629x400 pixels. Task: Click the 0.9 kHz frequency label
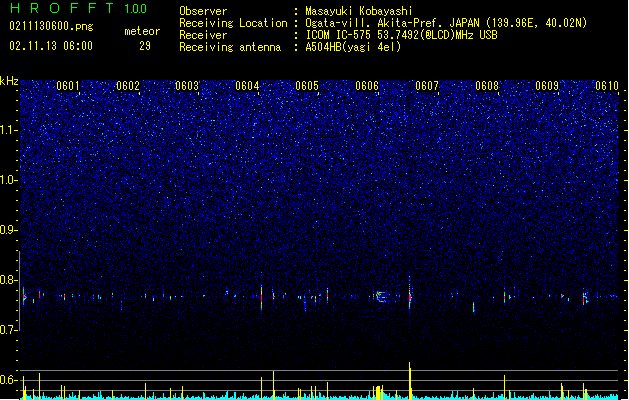pos(9,230)
